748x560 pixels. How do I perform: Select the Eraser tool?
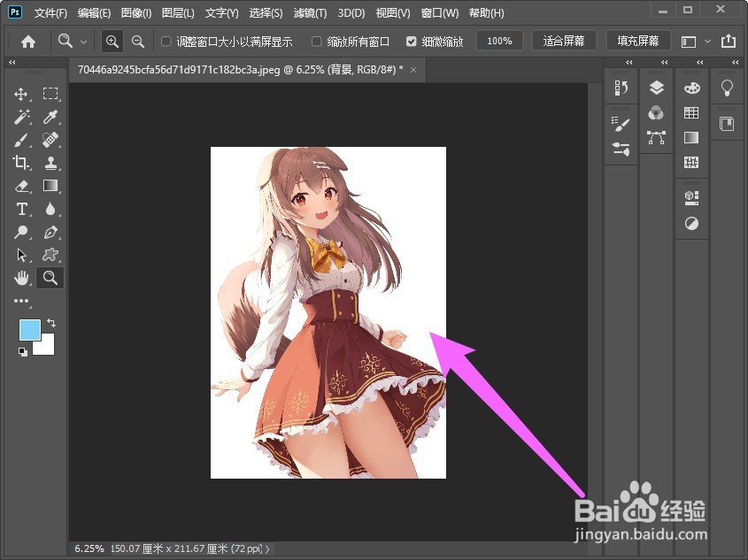[x=21, y=186]
